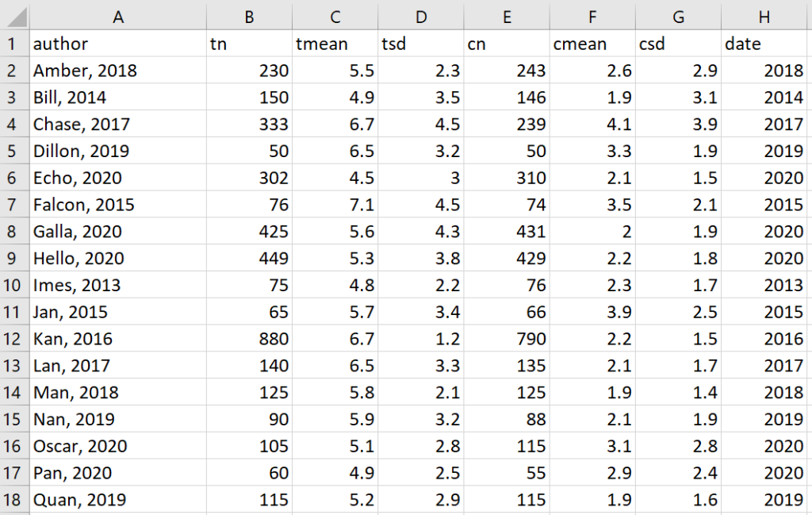
Task: Select row number 18 for Quan, 2019
Action: coord(14,500)
